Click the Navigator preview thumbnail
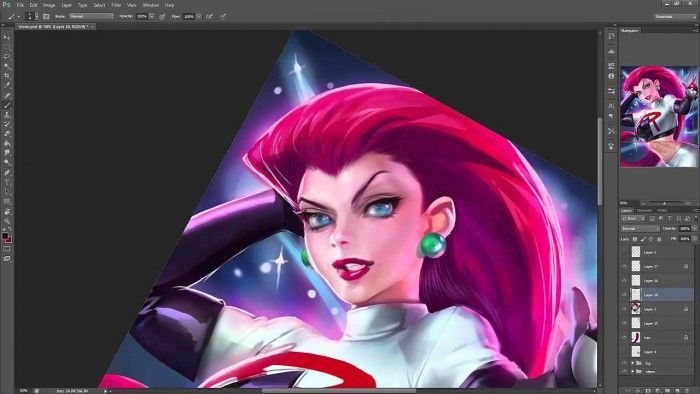The width and height of the screenshot is (700, 394). point(659,117)
